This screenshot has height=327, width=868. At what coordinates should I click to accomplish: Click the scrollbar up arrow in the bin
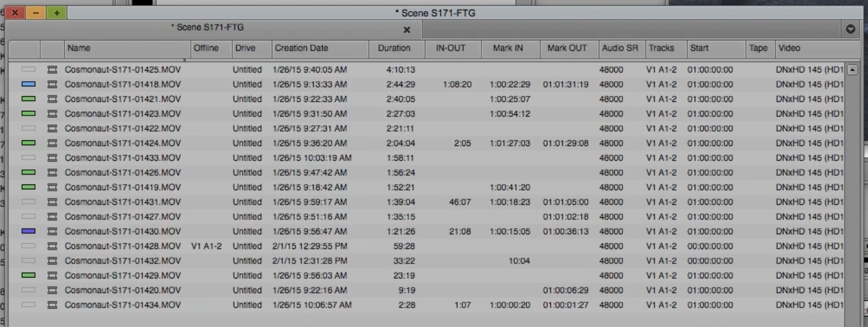click(852, 69)
